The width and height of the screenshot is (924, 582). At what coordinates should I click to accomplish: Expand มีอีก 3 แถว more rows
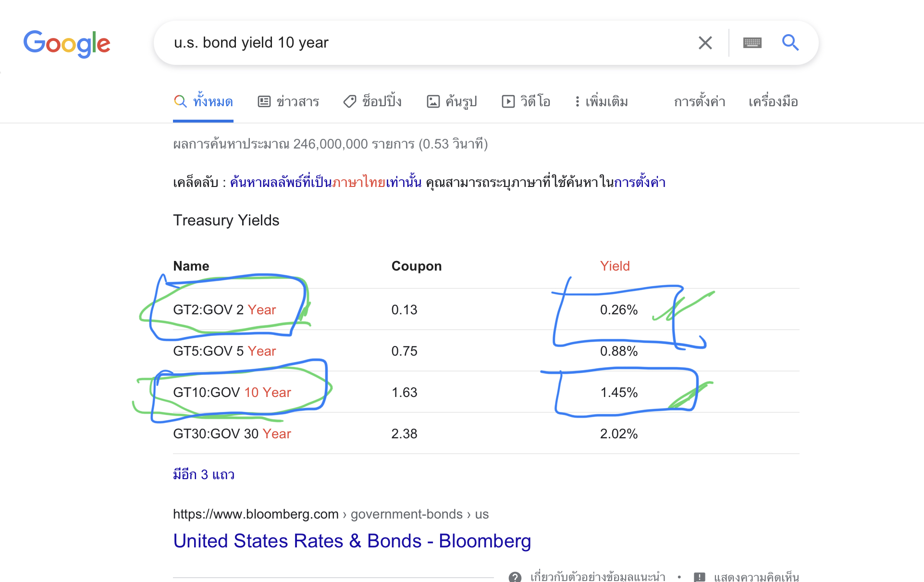tap(204, 474)
